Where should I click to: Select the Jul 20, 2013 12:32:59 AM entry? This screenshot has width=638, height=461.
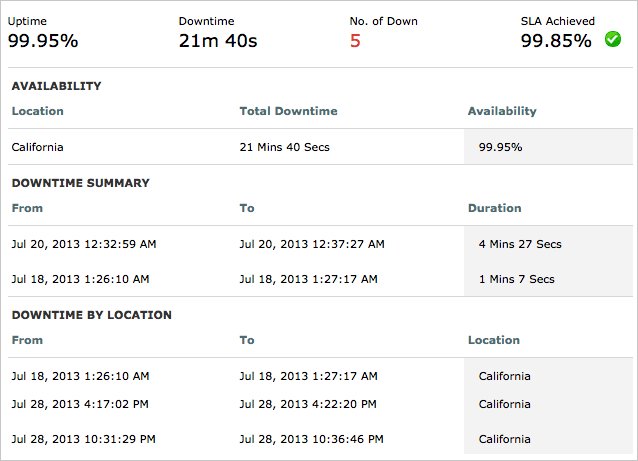point(84,243)
